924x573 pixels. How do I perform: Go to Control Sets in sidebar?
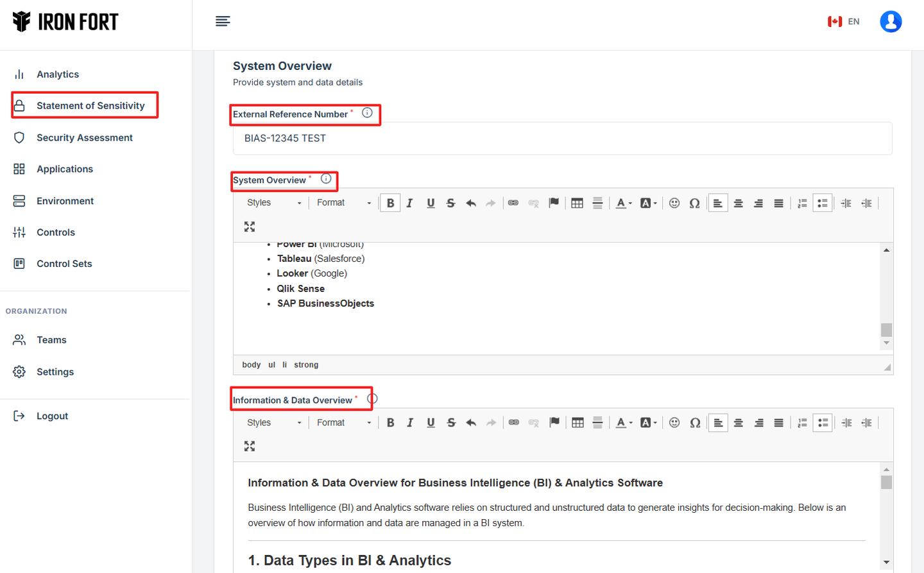pos(64,264)
